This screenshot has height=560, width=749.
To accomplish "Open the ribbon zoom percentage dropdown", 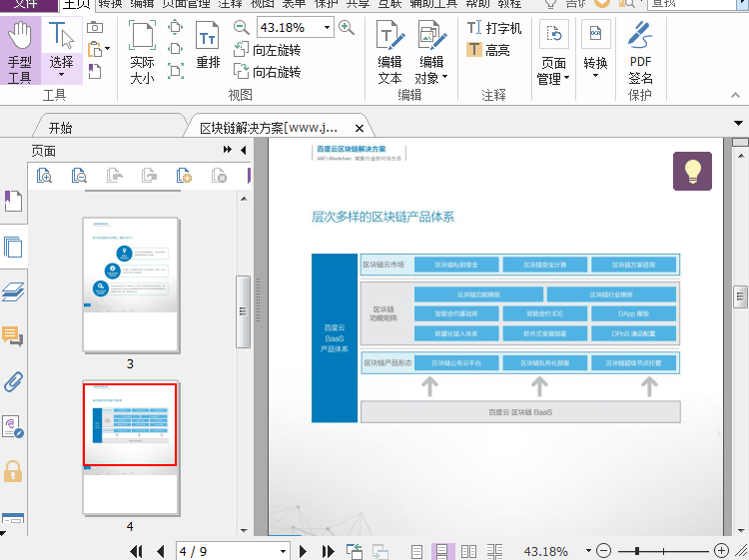I will click(328, 28).
